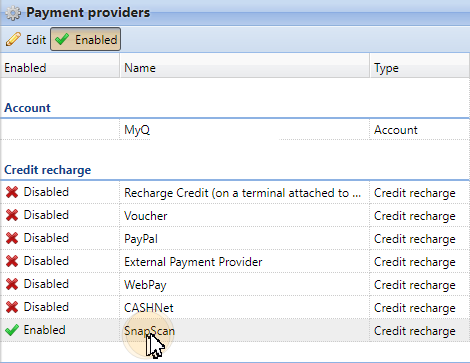Click green check icon in SnapScan row
The height and width of the screenshot is (363, 470).
pos(12,330)
